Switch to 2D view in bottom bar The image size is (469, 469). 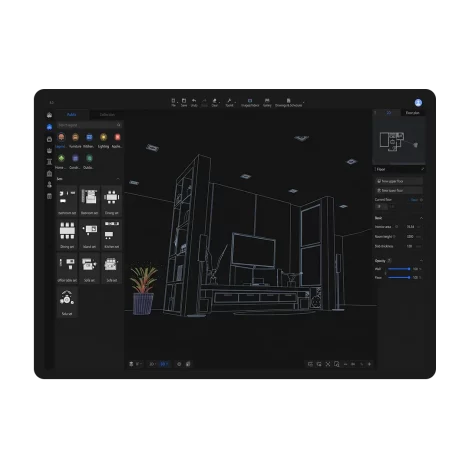(x=153, y=364)
